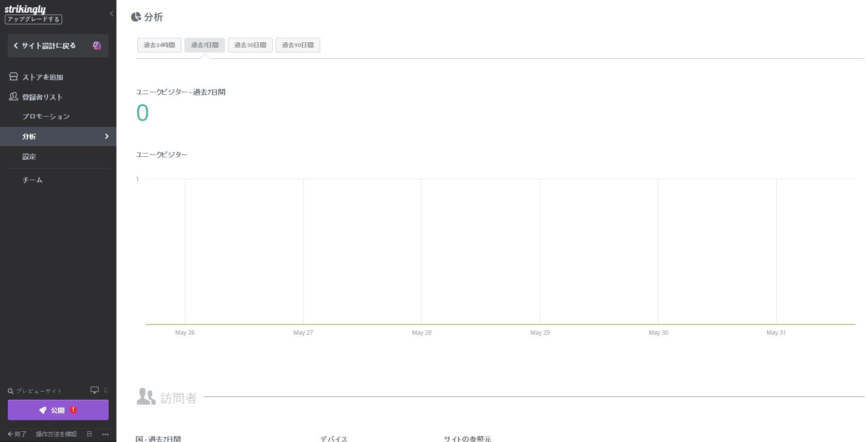Open the three-dots more options menu
This screenshot has width=868, height=442.
click(x=105, y=434)
